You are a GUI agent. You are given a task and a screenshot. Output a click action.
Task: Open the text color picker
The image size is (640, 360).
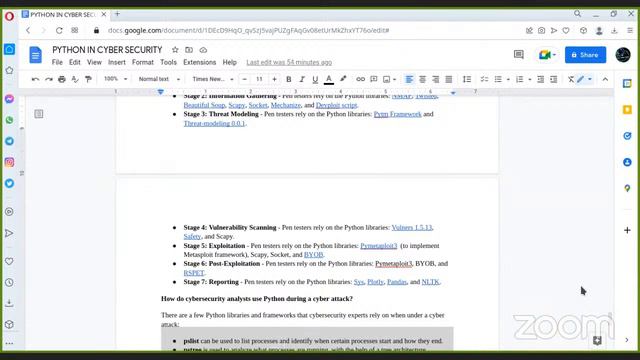tap(329, 79)
